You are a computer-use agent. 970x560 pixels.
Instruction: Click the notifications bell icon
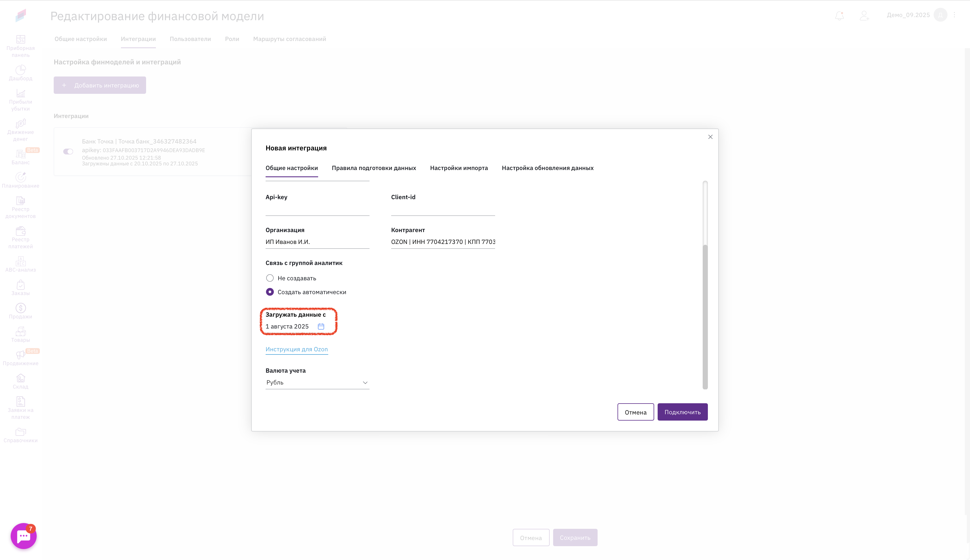click(x=839, y=15)
